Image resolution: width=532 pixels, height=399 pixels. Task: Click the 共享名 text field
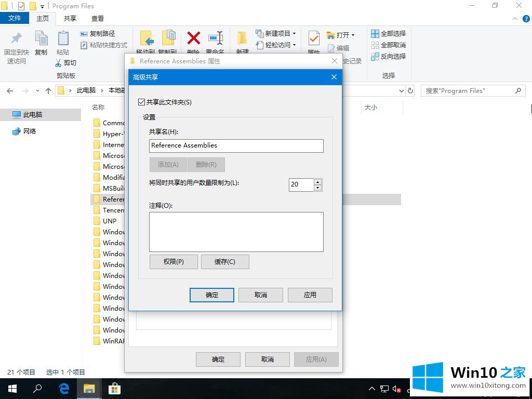[x=236, y=146]
